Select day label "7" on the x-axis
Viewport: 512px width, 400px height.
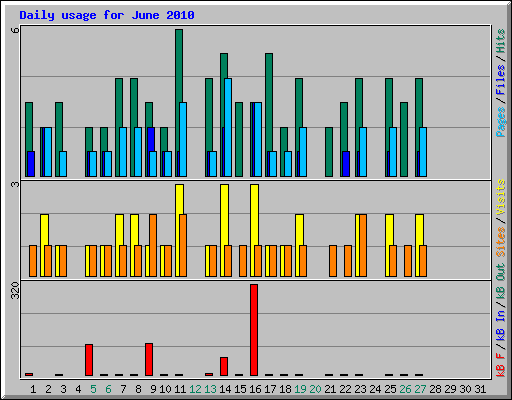click(x=123, y=389)
